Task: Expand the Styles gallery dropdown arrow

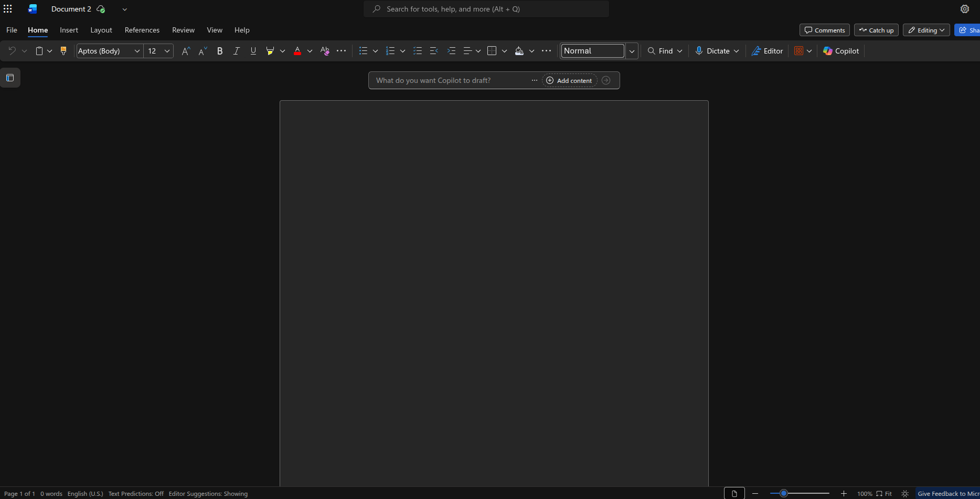Action: [x=632, y=51]
